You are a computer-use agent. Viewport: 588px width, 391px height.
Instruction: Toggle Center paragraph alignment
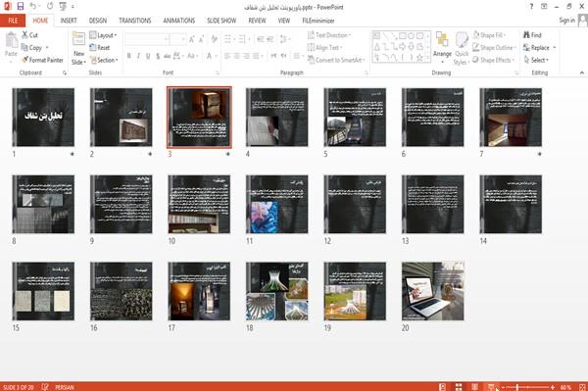click(x=236, y=56)
